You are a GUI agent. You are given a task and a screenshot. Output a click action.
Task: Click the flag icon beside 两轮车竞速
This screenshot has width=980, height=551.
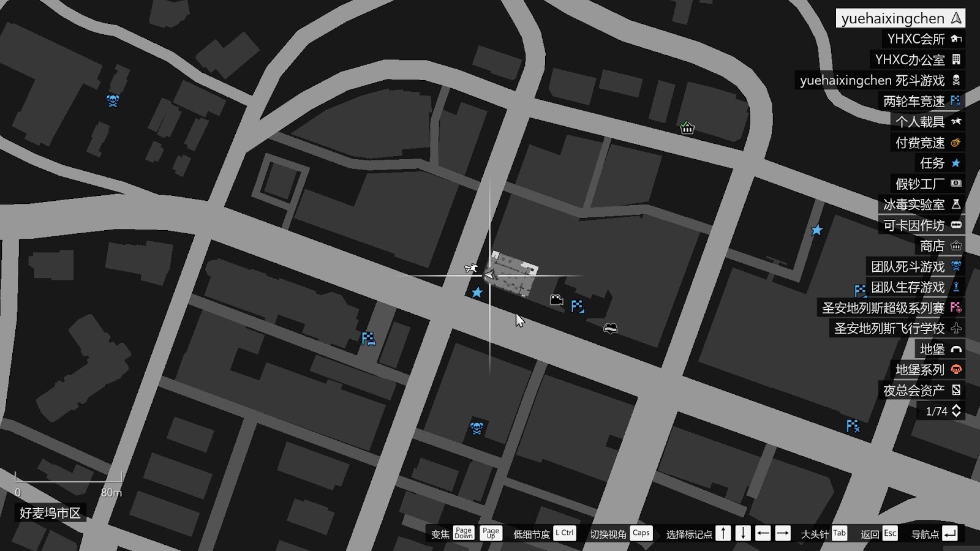click(x=956, y=101)
